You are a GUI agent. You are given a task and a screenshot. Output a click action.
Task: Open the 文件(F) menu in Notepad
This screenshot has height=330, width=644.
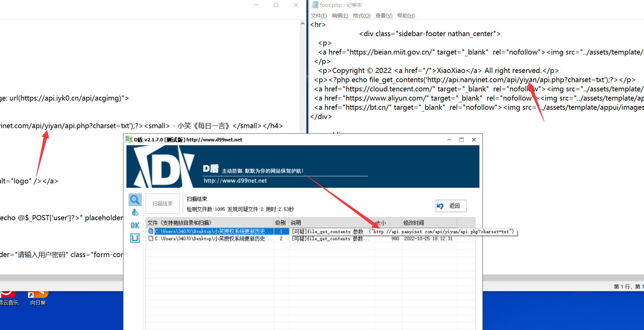(318, 15)
